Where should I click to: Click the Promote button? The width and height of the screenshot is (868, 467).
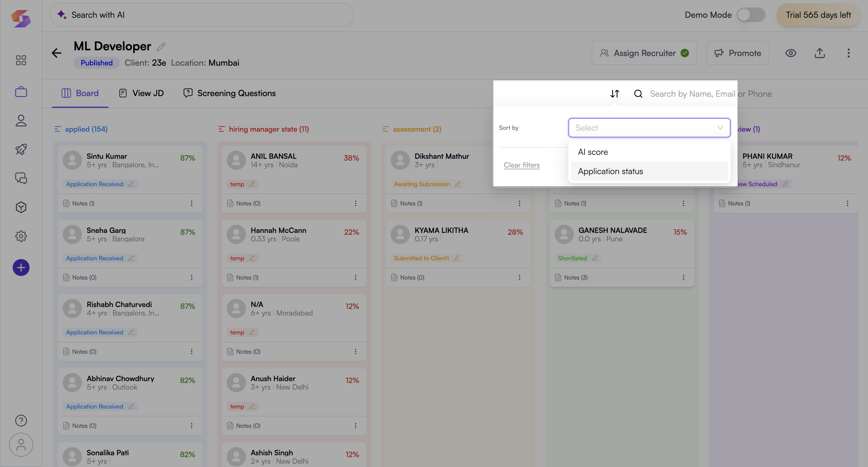(737, 53)
